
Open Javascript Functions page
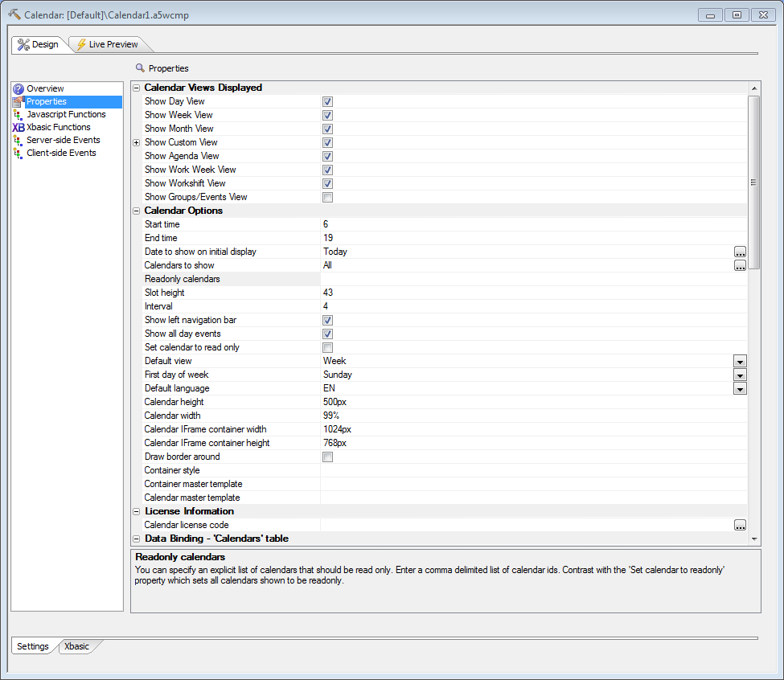point(66,114)
